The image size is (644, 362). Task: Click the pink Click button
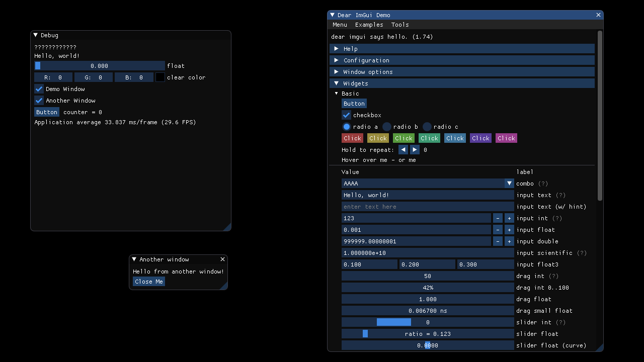tap(506, 138)
